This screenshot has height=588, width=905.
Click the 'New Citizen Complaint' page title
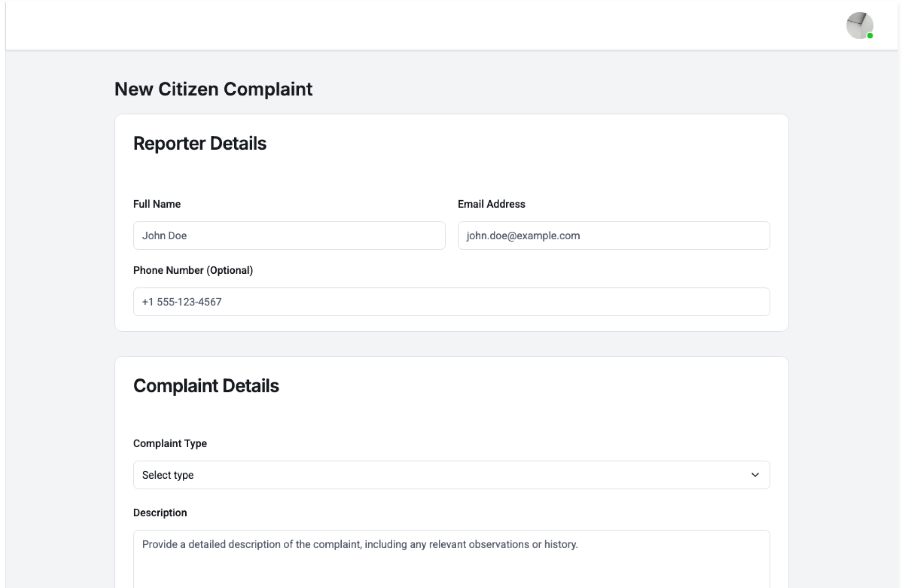coord(213,89)
